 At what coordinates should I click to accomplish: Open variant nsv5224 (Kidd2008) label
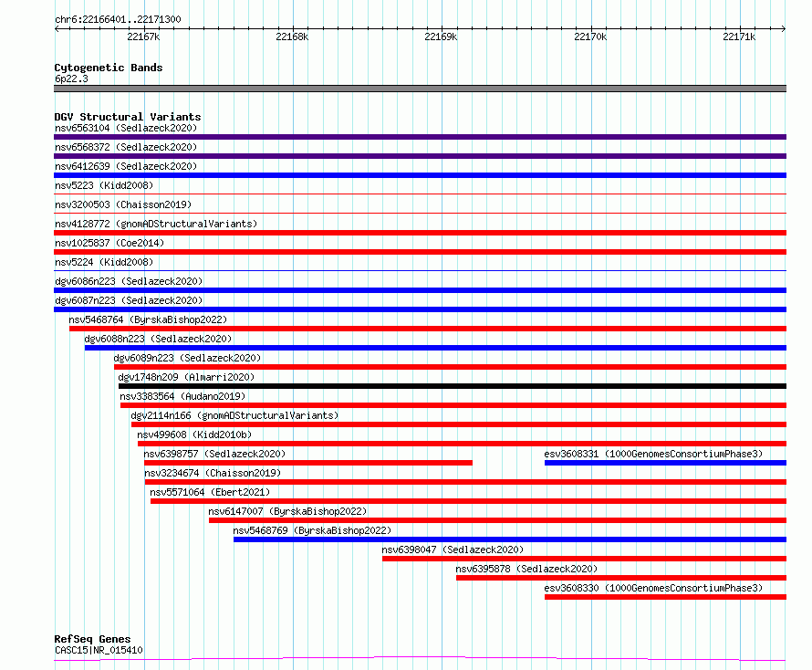[104, 262]
